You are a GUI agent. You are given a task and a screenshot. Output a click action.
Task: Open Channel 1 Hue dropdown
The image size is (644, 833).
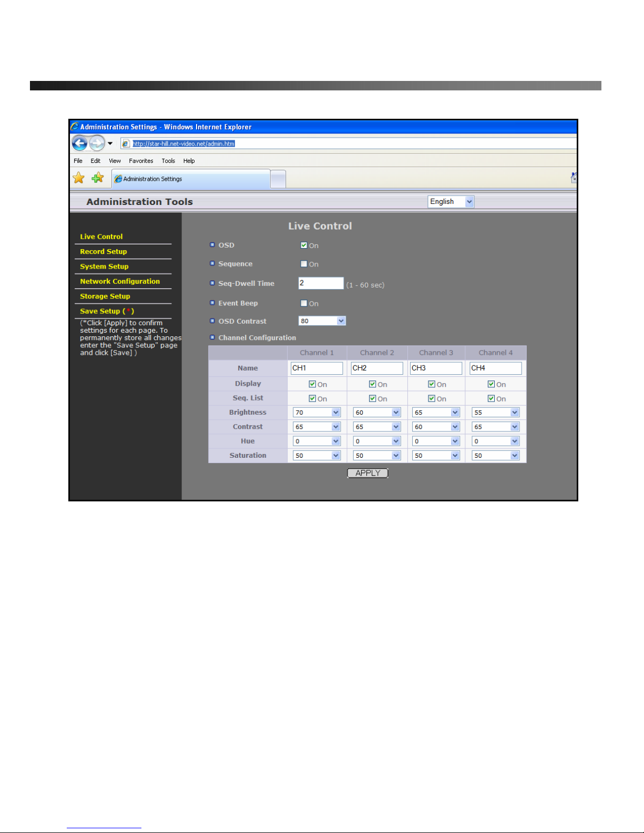(317, 441)
